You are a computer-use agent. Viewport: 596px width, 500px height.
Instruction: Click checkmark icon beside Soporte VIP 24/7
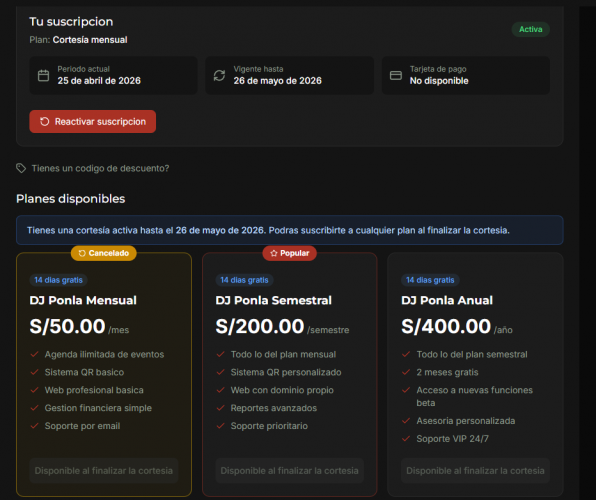[406, 438]
